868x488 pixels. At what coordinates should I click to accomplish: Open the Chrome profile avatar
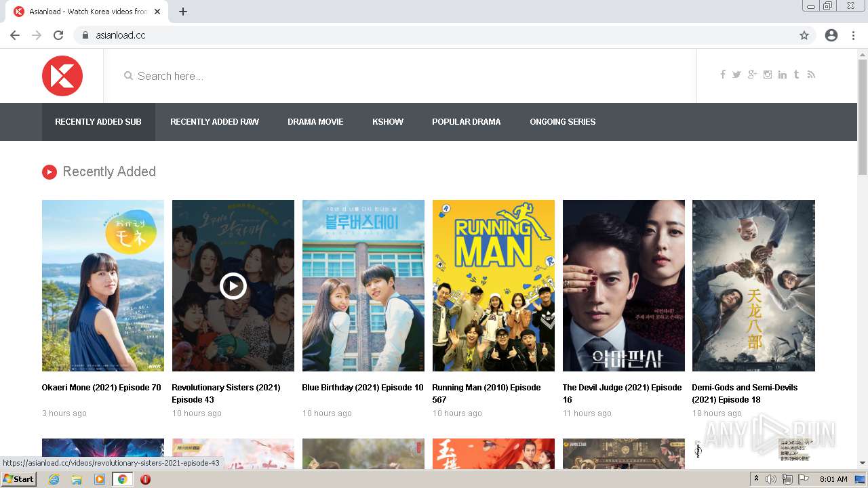(831, 35)
